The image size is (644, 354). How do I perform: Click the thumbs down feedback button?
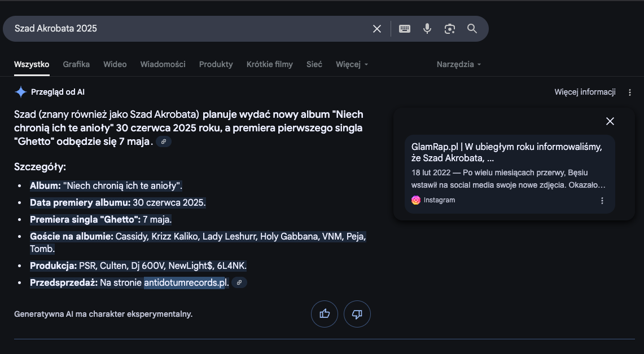coord(357,314)
